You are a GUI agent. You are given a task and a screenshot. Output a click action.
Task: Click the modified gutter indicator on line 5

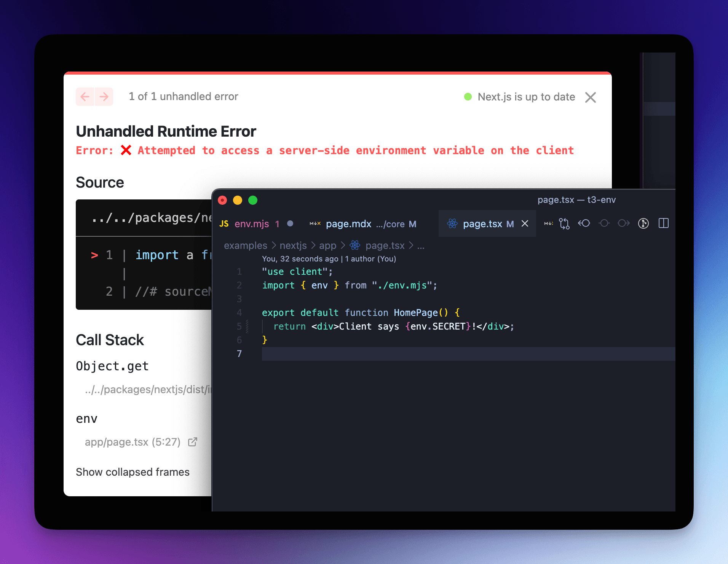[x=247, y=326]
